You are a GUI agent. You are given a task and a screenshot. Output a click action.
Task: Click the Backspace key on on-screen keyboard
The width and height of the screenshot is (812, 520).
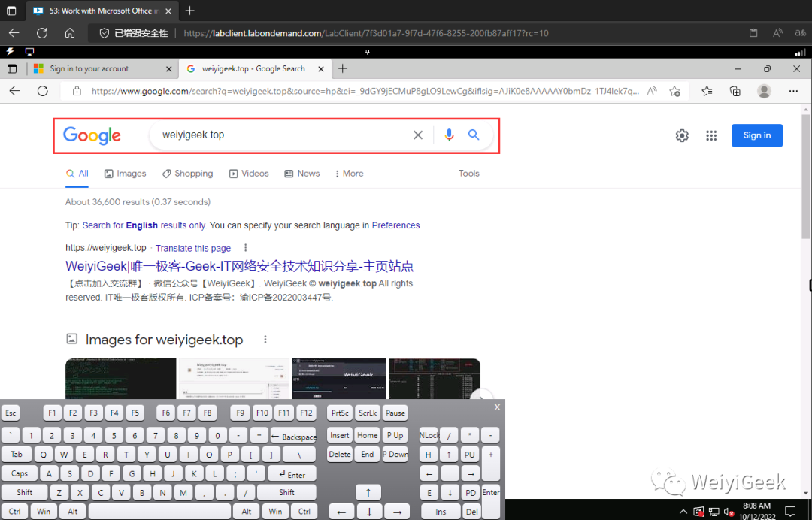pos(293,436)
